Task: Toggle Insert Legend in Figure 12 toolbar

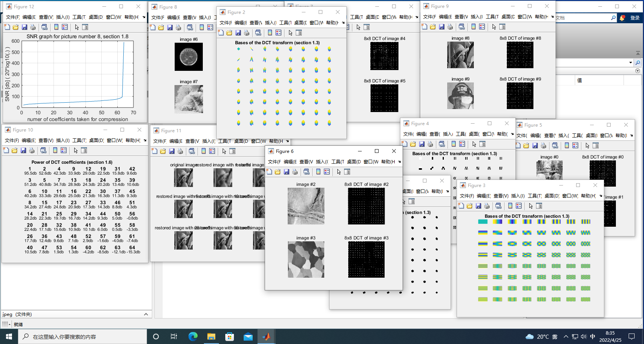Action: (65, 27)
